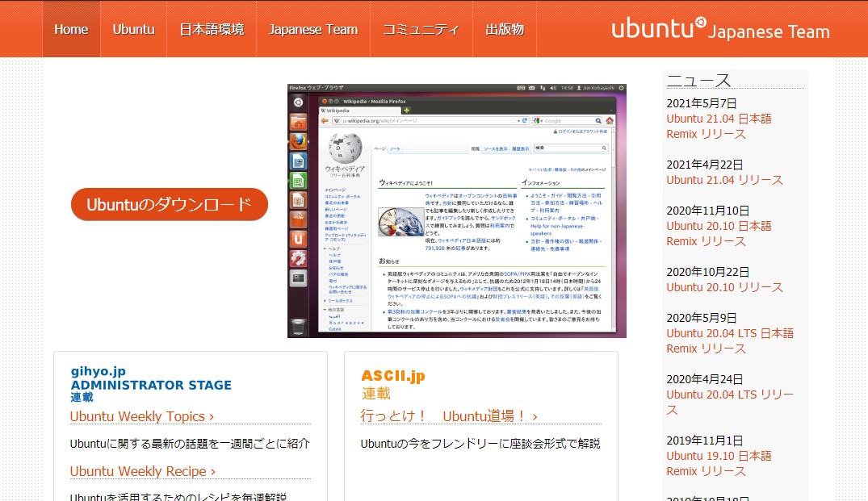868x501 pixels.
Task: Open the Japanese Team navigation item
Action: point(313,29)
